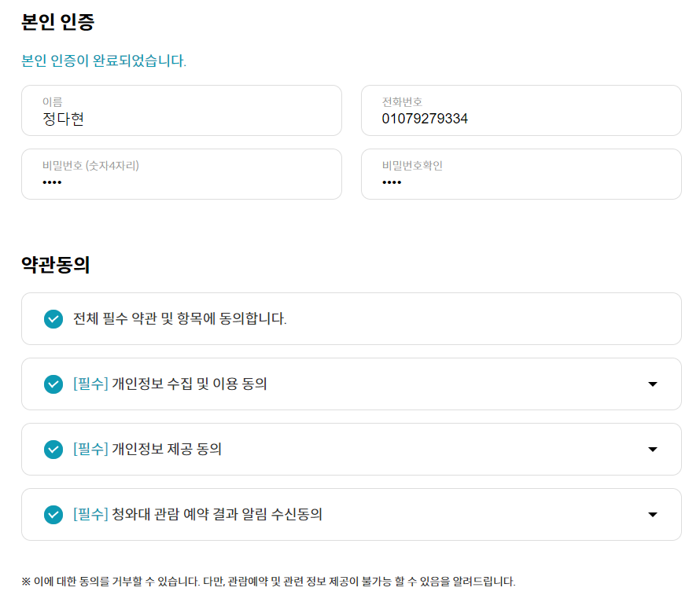
Task: Select the 전화번호 phone number field
Action: (x=521, y=110)
